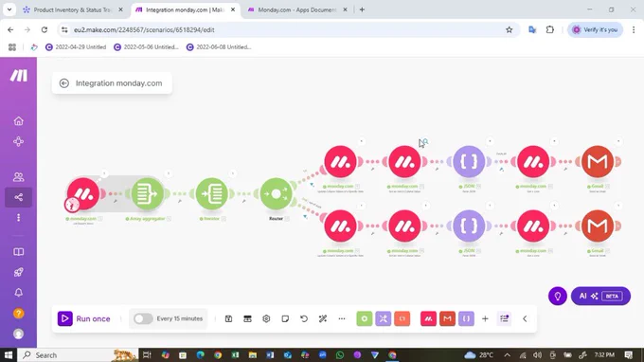This screenshot has height=362, width=644.
Task: Click the orange Text parser icon
Action: coord(402,318)
